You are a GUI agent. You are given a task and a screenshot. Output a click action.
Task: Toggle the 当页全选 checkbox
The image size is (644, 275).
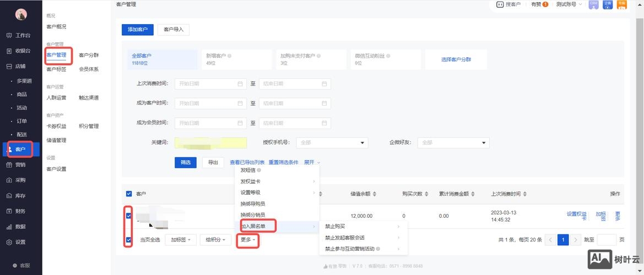[129, 240]
